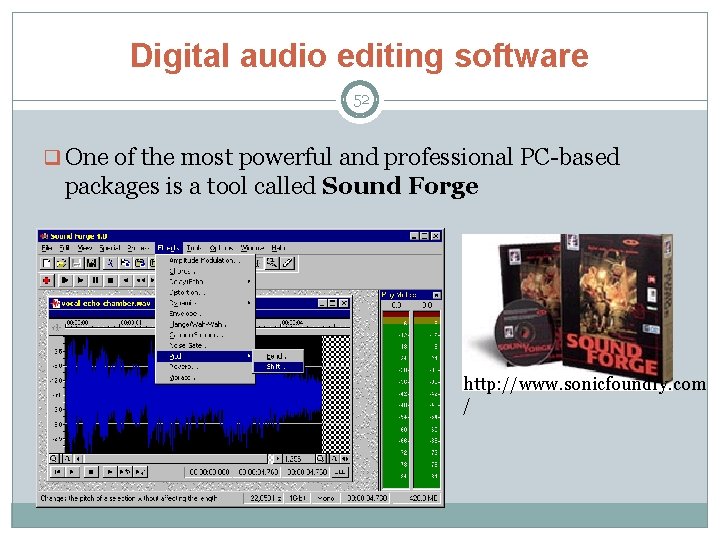Image resolution: width=720 pixels, height=540 pixels.
Task: Open the Window menu
Action: (x=252, y=248)
